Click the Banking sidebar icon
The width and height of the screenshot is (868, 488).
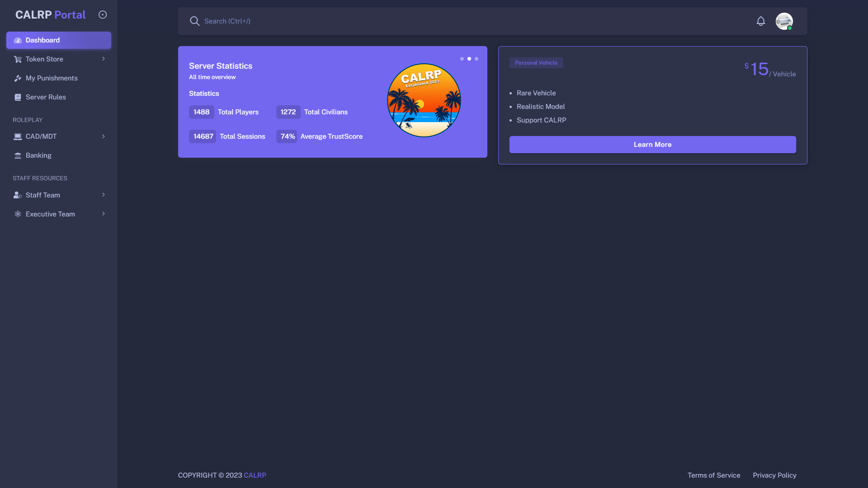click(x=17, y=155)
